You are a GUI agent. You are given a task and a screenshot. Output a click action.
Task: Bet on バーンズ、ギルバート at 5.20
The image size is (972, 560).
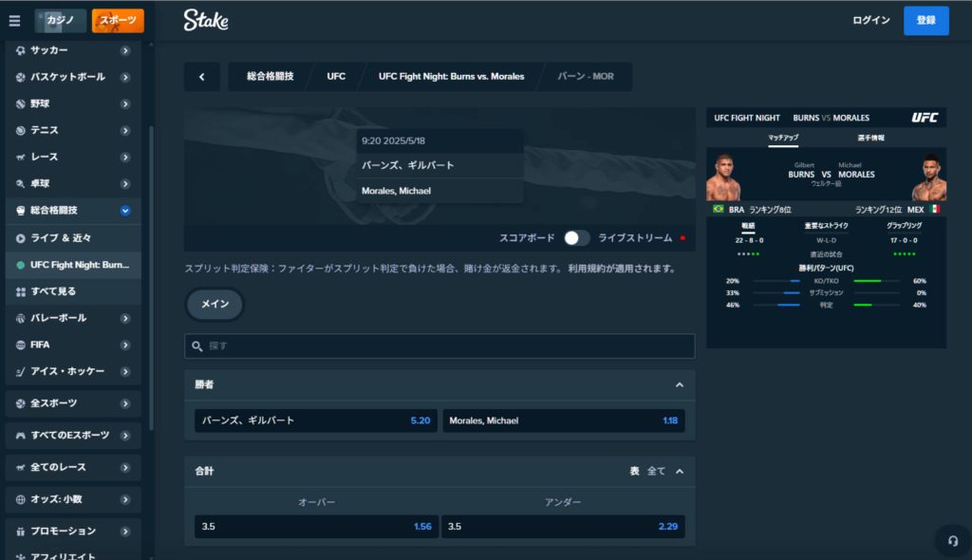point(316,420)
